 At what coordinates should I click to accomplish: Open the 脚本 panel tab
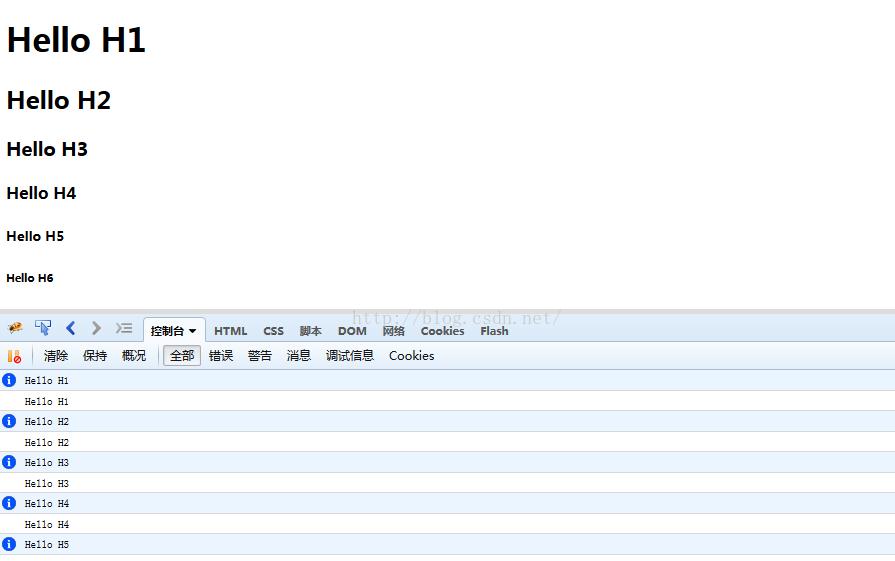(311, 331)
